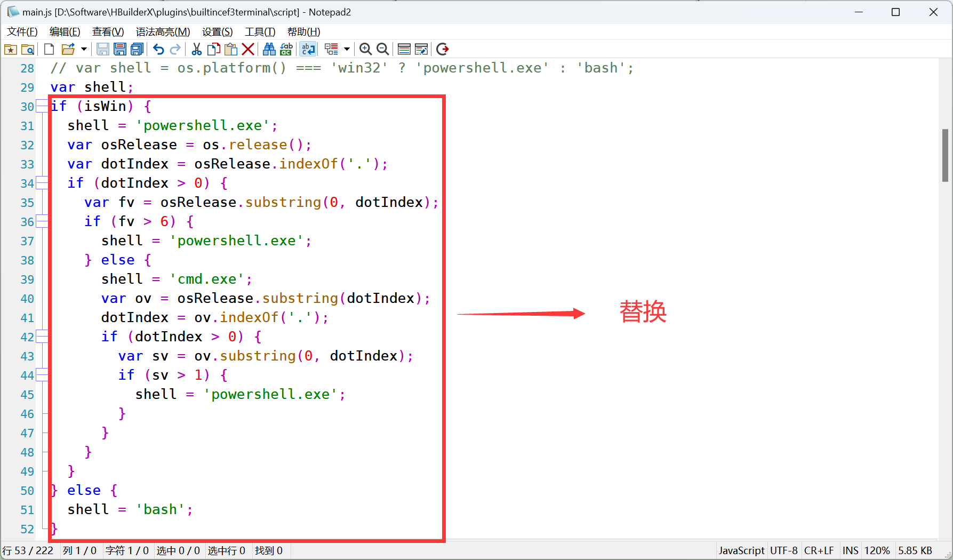Open Find with binoculars icon
This screenshot has height=560, width=953.
click(269, 50)
